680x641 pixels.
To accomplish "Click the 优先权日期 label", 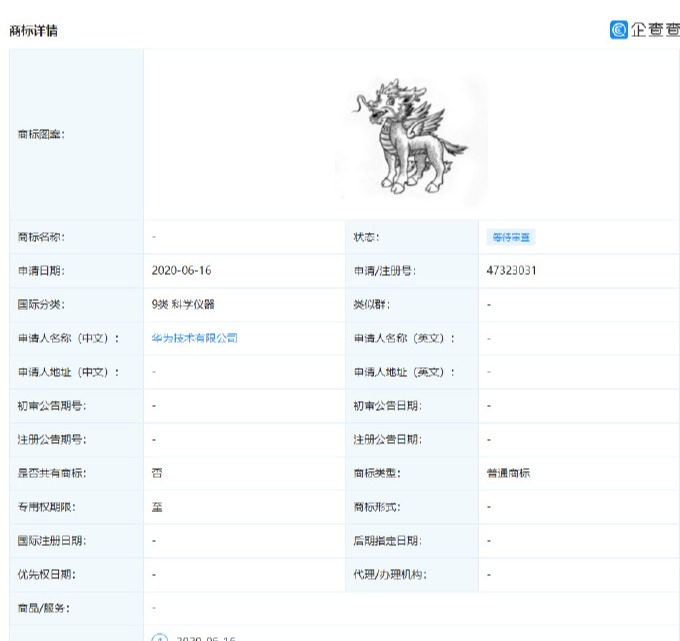I will pos(46,575).
